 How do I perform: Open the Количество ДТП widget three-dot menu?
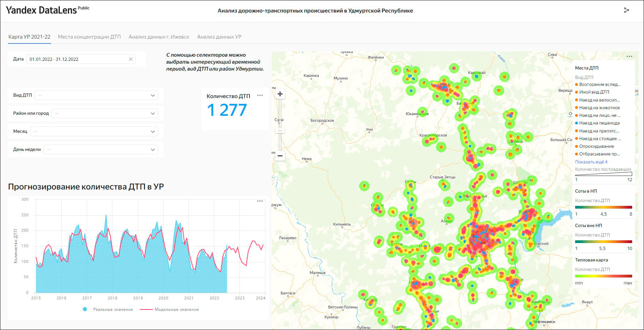260,96
